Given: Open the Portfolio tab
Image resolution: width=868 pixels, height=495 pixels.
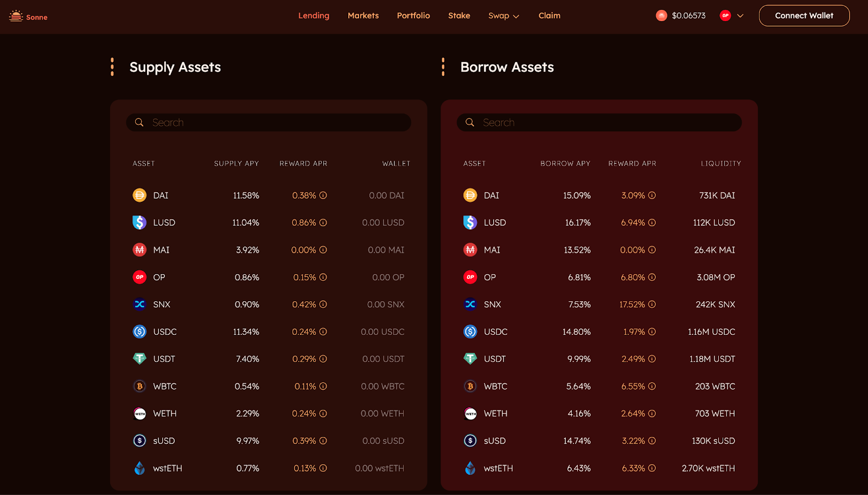Looking at the screenshot, I should point(413,16).
